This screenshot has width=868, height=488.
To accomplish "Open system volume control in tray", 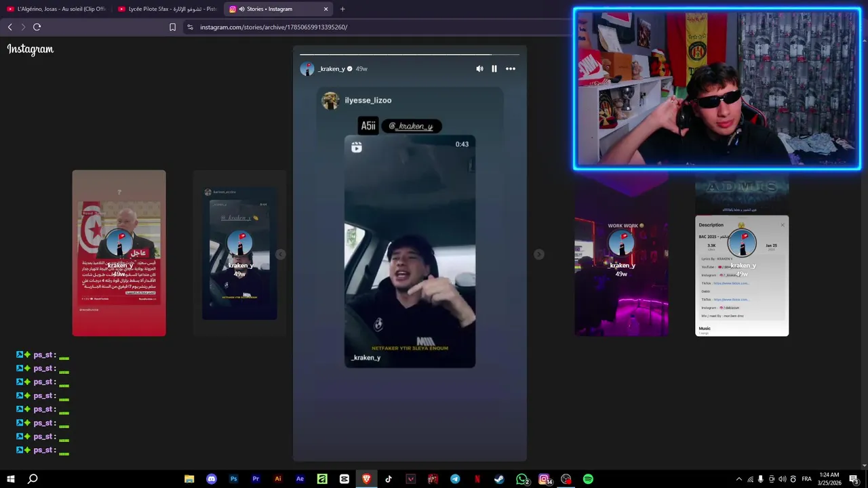I will point(783,479).
